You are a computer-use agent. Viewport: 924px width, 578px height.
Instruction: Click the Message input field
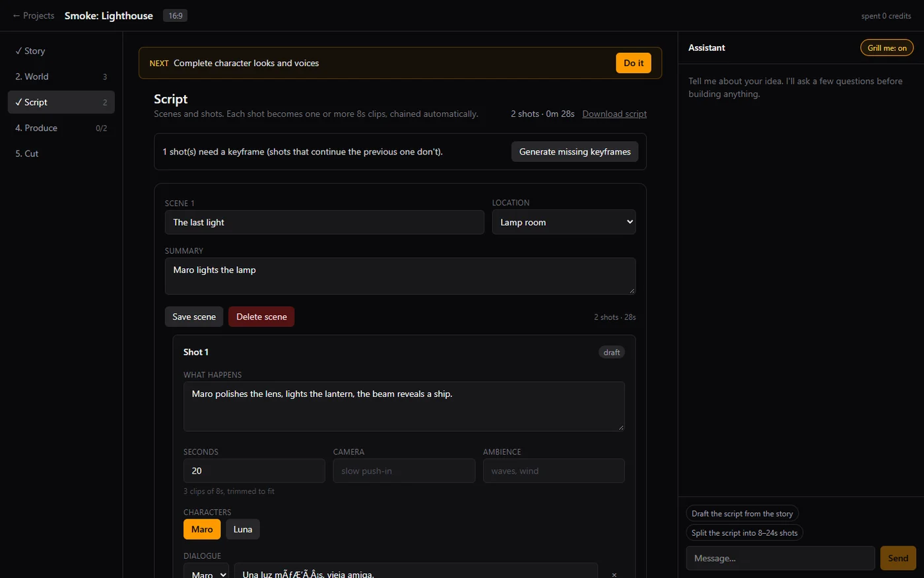(781, 558)
